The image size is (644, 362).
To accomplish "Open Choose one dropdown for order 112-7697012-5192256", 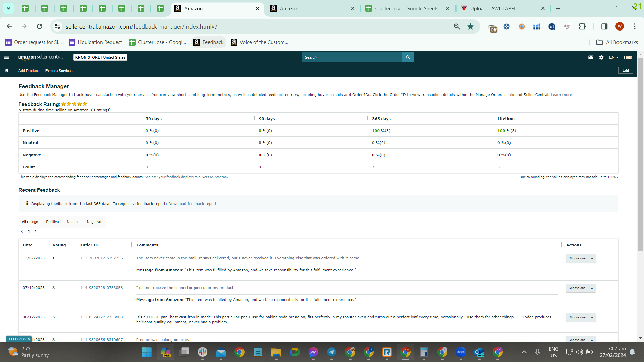I will (x=581, y=258).
